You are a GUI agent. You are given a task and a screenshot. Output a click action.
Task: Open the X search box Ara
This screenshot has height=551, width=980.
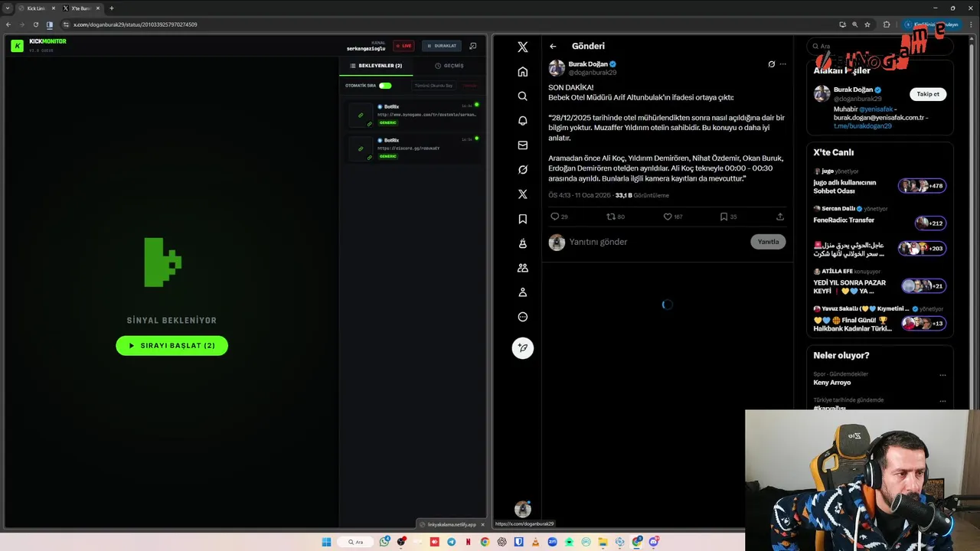click(880, 47)
